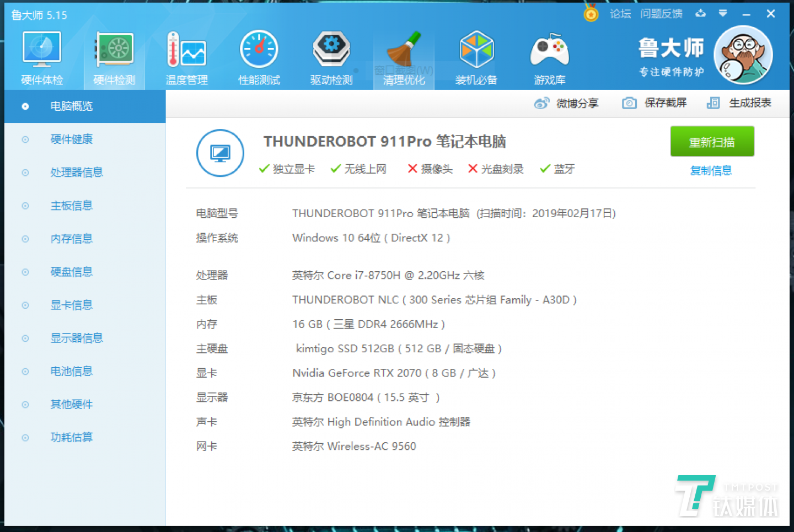Share results via 微博分享
Image resolution: width=794 pixels, height=532 pixels.
tap(567, 103)
